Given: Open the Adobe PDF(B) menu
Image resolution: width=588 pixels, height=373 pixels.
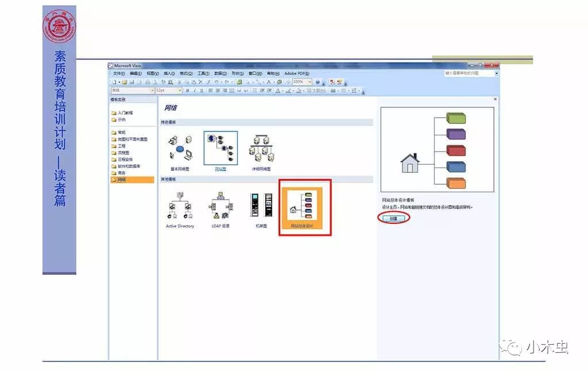Looking at the screenshot, I should pyautogui.click(x=297, y=73).
